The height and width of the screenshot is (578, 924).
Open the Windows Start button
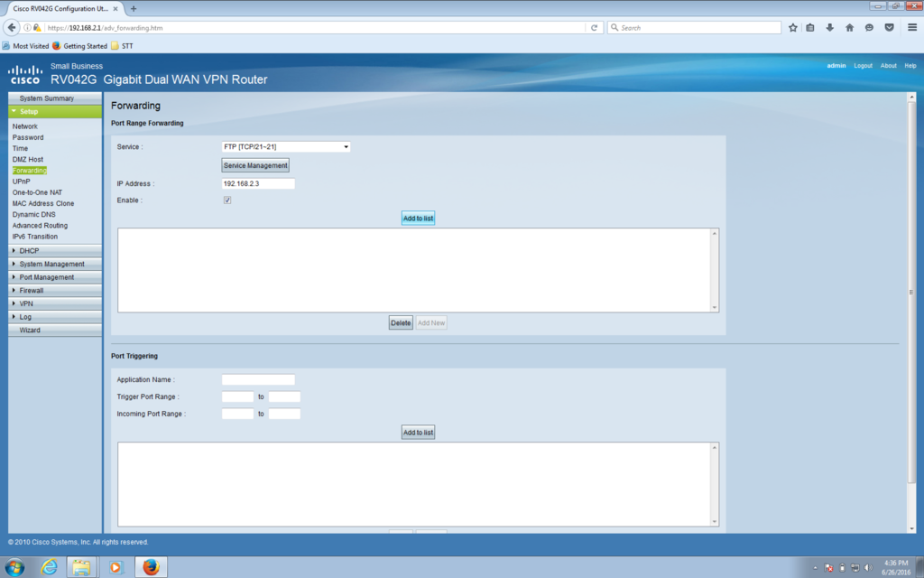(14, 567)
